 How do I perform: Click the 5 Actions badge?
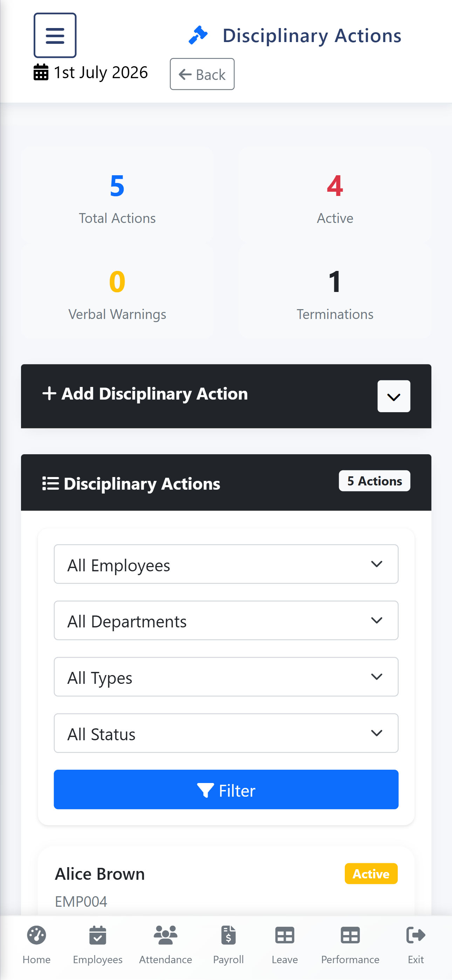point(374,481)
